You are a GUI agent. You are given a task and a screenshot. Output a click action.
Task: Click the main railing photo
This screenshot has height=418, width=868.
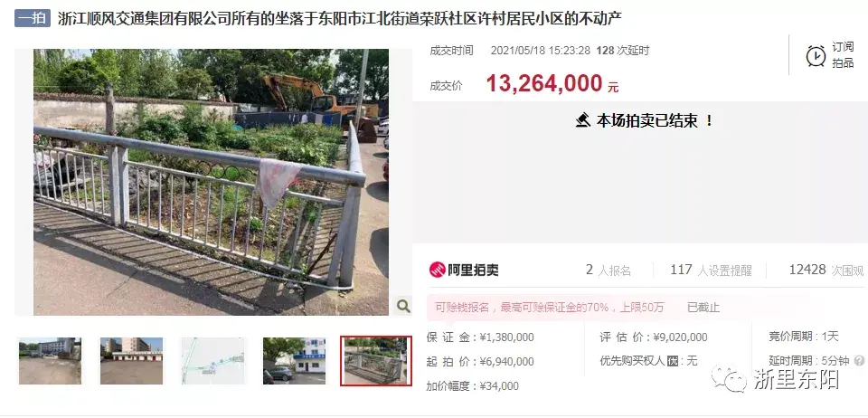(x=211, y=182)
